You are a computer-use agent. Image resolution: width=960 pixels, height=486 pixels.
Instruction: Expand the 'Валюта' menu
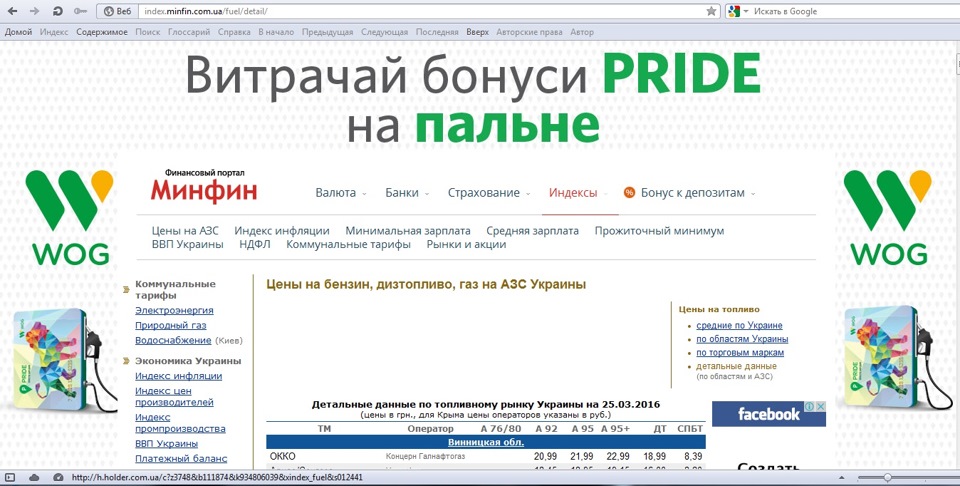click(x=341, y=193)
